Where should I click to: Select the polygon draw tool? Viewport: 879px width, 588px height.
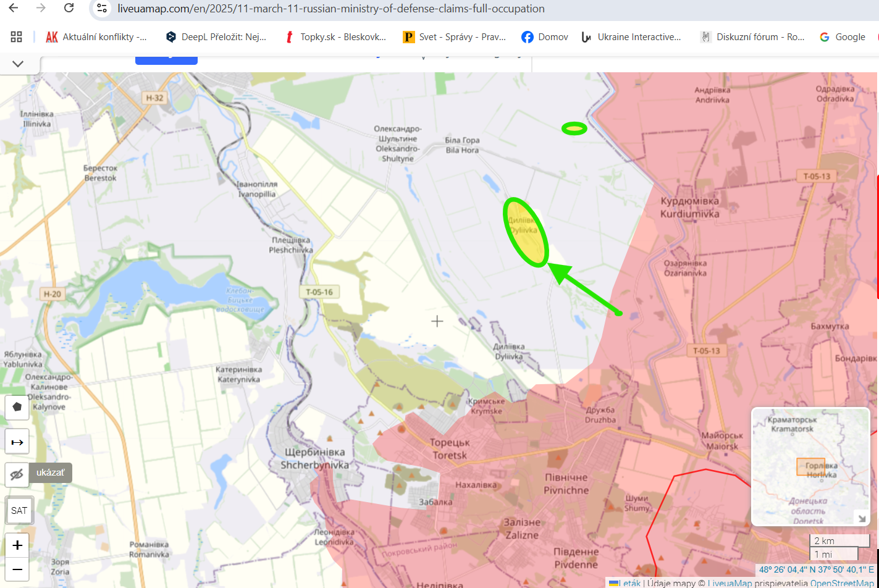(x=17, y=407)
